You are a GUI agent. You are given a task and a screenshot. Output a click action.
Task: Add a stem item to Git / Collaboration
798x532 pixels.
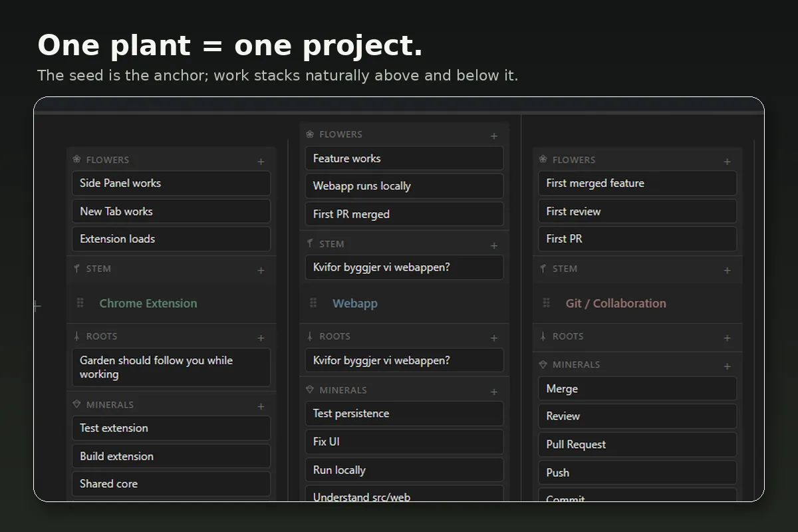coord(727,271)
